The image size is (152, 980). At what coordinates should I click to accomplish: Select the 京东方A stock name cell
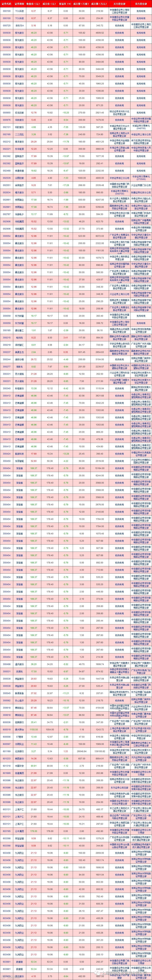point(20,25)
